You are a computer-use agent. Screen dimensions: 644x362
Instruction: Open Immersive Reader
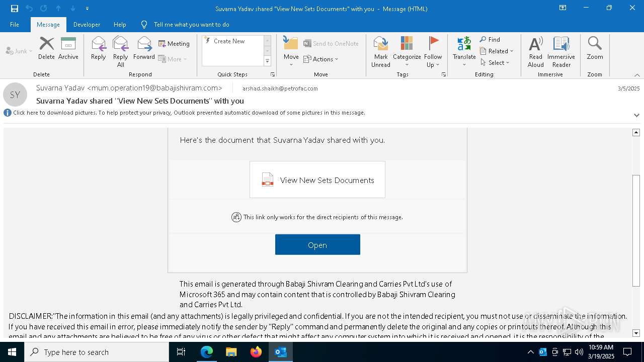(x=561, y=51)
